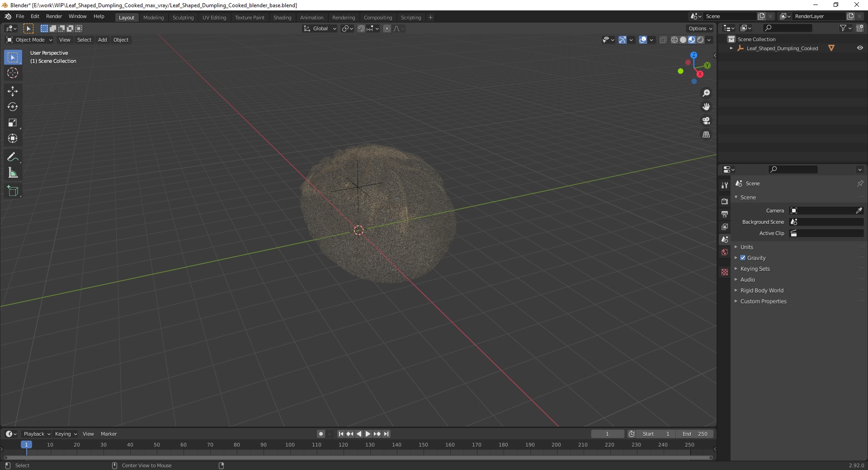This screenshot has width=868, height=470.
Task: Play the animation forward
Action: point(368,434)
